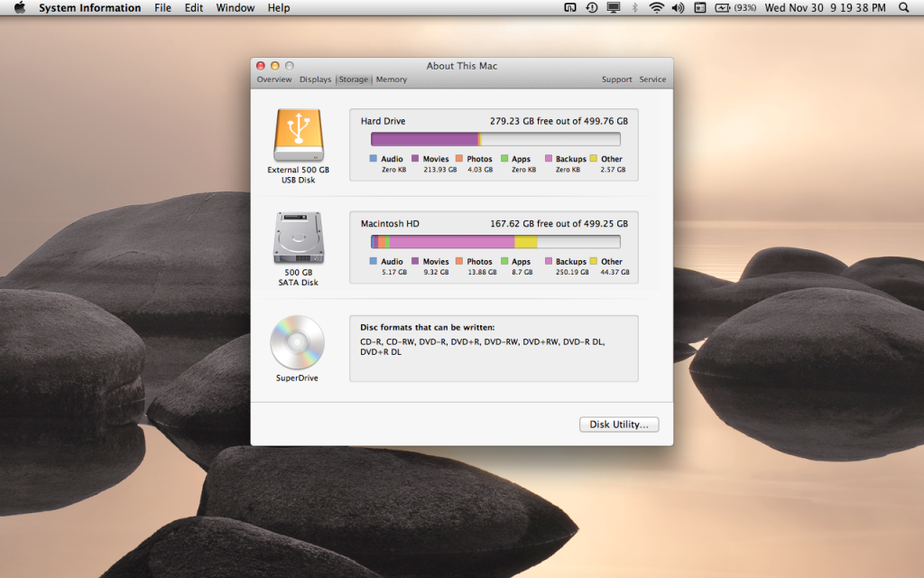Click the "250.19 GB" Backups value
This screenshot has width=924, height=578.
point(572,272)
